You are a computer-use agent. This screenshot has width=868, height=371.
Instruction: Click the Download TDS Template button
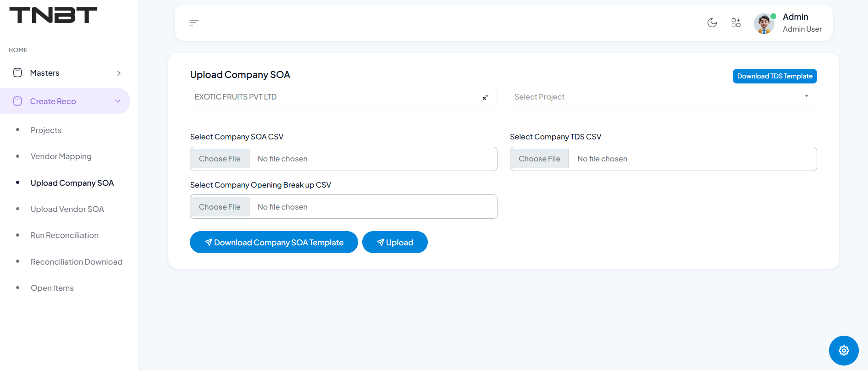(774, 76)
